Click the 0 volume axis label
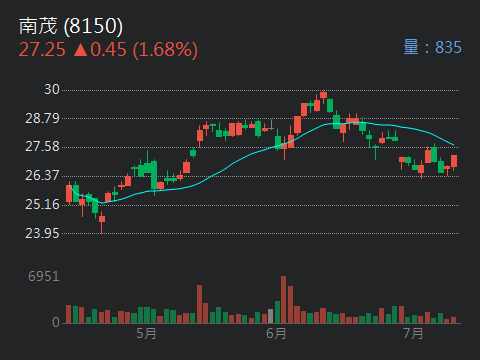The image size is (480, 360). pos(56,322)
